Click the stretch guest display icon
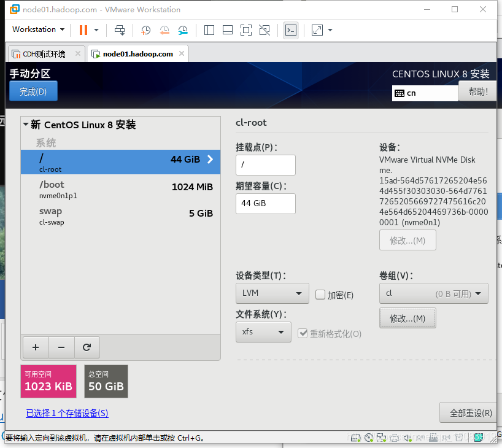 [317, 30]
